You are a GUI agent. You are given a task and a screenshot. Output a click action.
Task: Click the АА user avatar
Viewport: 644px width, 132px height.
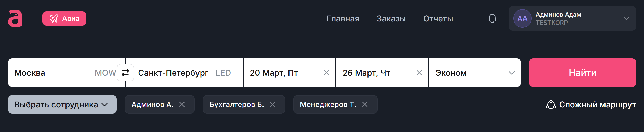pos(522,18)
